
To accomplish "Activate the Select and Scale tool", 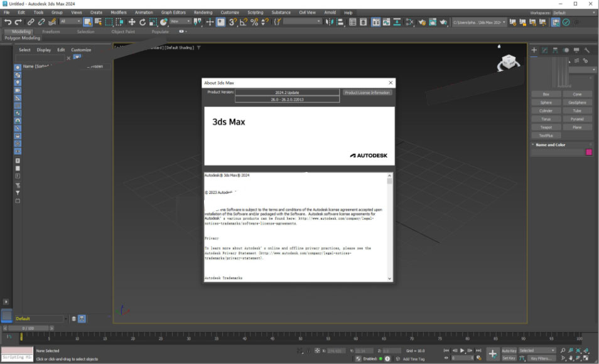I will [153, 22].
